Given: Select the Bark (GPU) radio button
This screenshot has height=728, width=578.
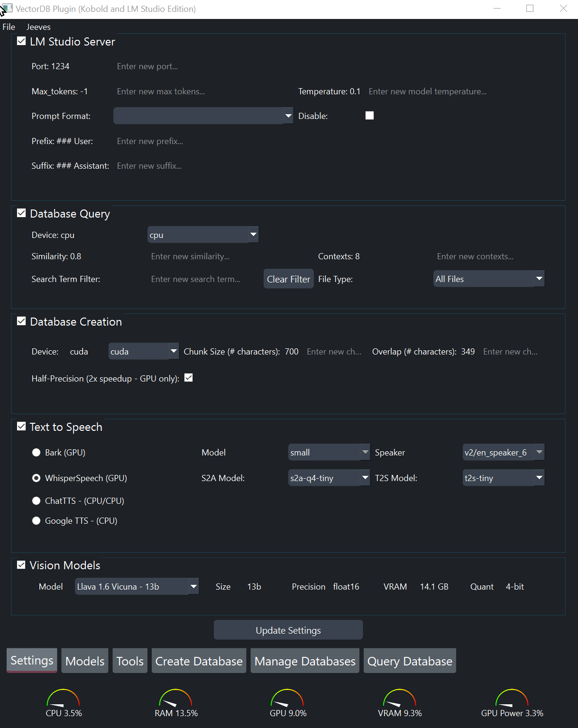Looking at the screenshot, I should (x=36, y=453).
